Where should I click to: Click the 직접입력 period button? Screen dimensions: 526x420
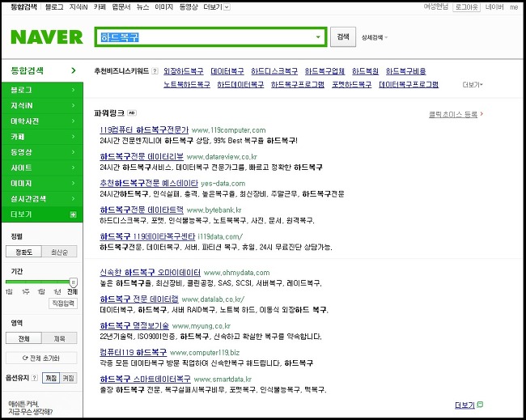point(63,303)
